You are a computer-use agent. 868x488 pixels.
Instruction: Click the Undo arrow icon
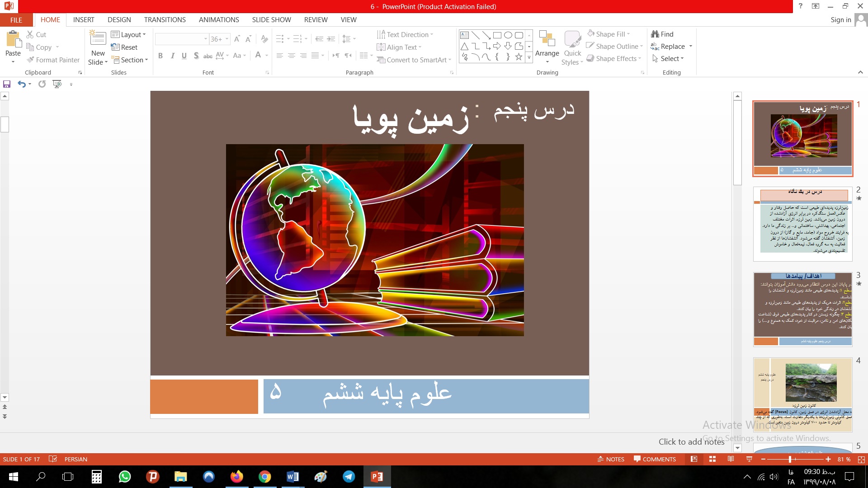[x=21, y=84]
